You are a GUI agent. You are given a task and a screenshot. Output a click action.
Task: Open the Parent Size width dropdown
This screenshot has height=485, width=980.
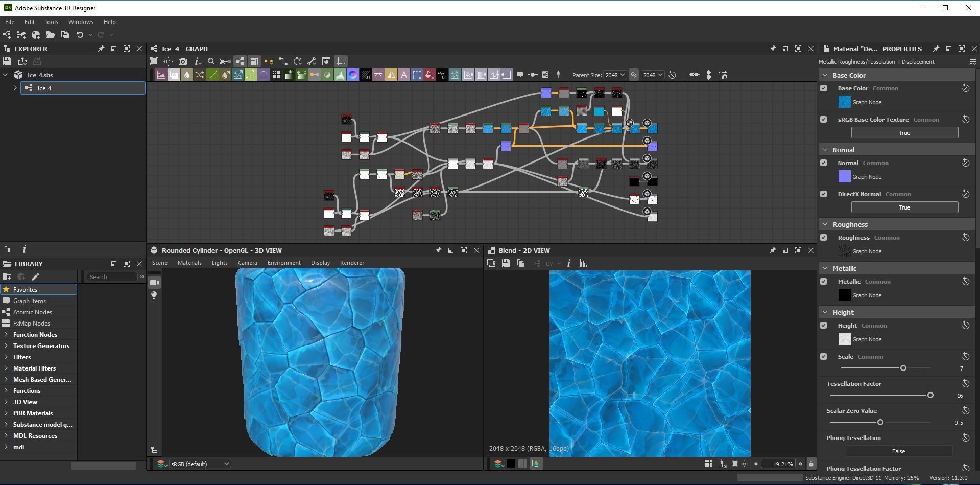coord(615,75)
